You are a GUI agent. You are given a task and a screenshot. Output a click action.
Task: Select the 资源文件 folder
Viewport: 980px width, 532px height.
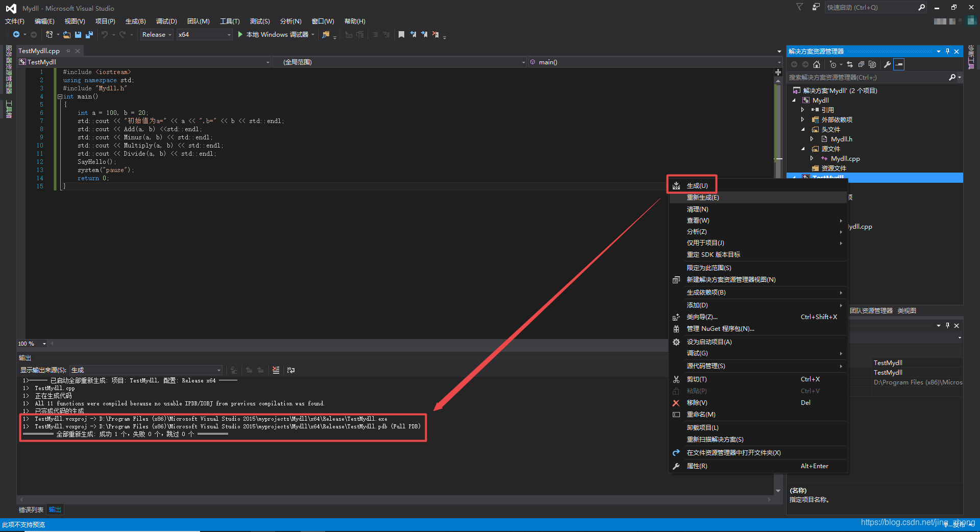(x=834, y=168)
